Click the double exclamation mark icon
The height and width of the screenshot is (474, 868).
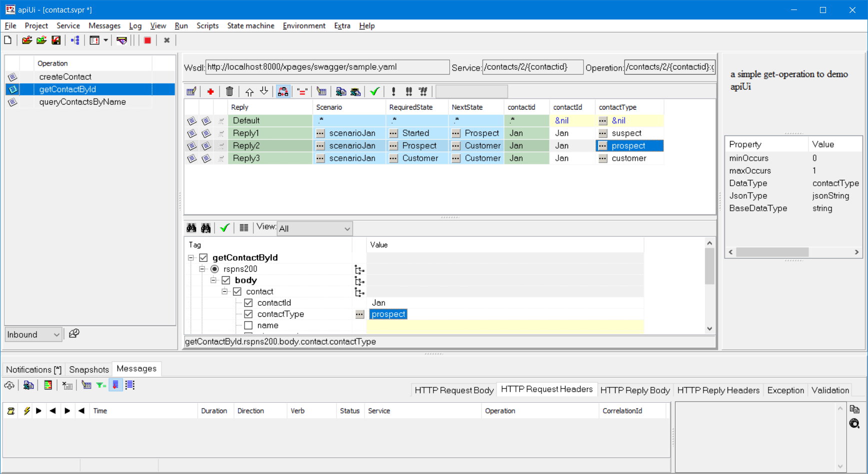(408, 92)
